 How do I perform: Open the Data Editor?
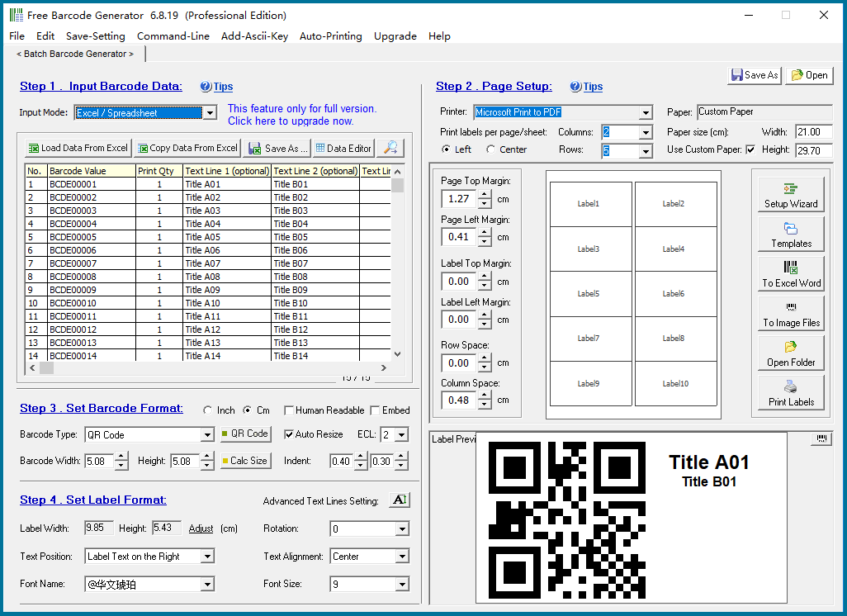point(343,148)
